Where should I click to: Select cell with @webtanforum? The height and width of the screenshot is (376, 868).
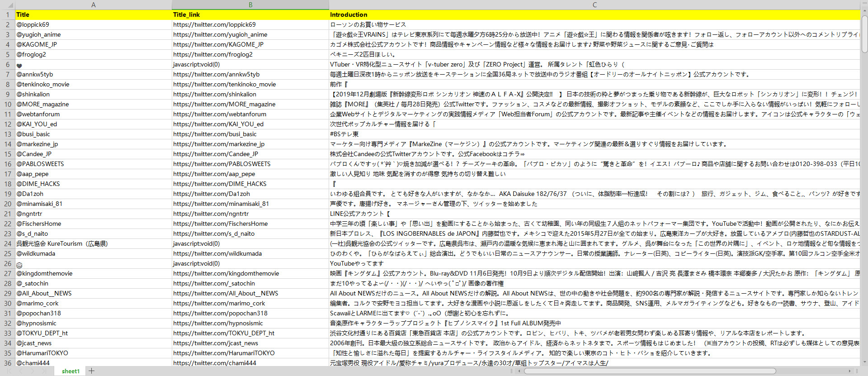click(x=94, y=114)
